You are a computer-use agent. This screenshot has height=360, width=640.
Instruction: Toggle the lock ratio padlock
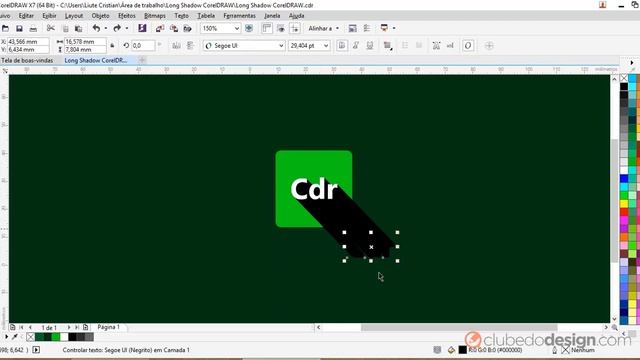click(112, 45)
